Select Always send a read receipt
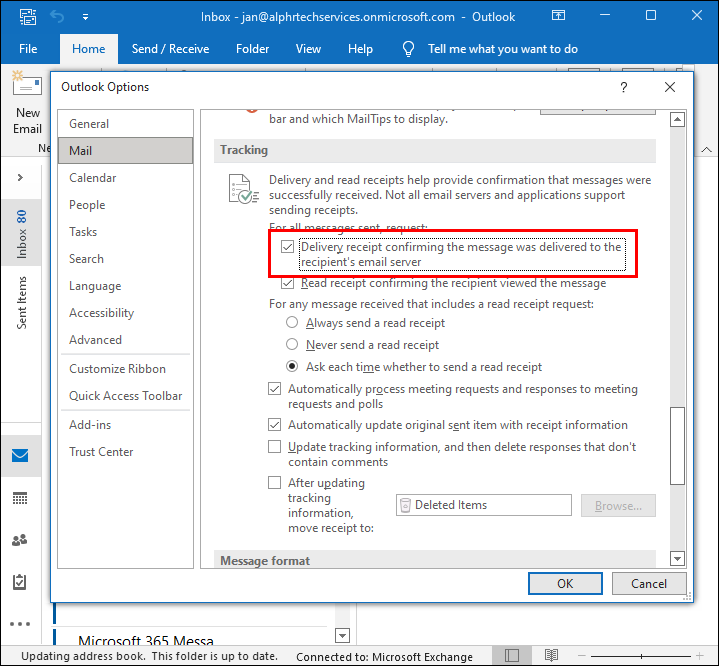719x666 pixels. (x=292, y=322)
